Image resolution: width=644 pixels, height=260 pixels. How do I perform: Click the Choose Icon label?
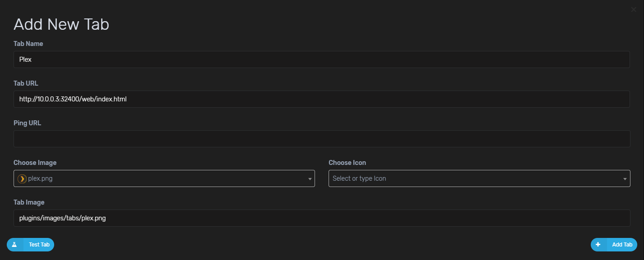click(347, 163)
